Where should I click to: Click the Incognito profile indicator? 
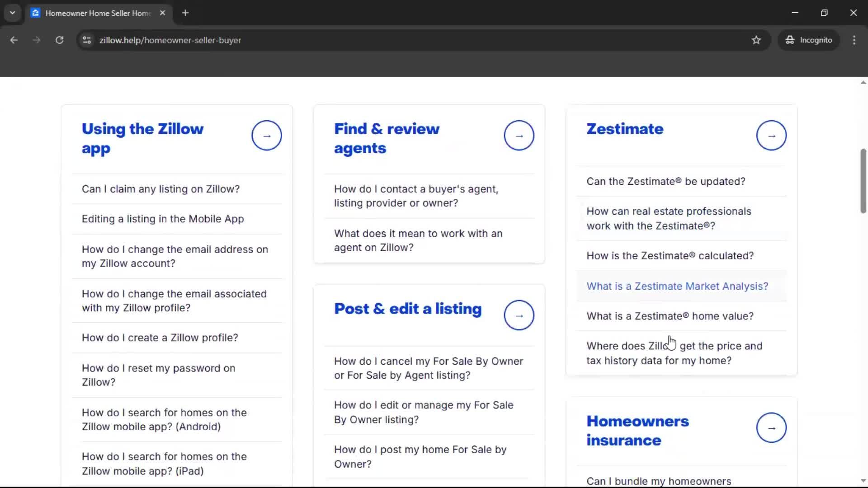click(809, 40)
